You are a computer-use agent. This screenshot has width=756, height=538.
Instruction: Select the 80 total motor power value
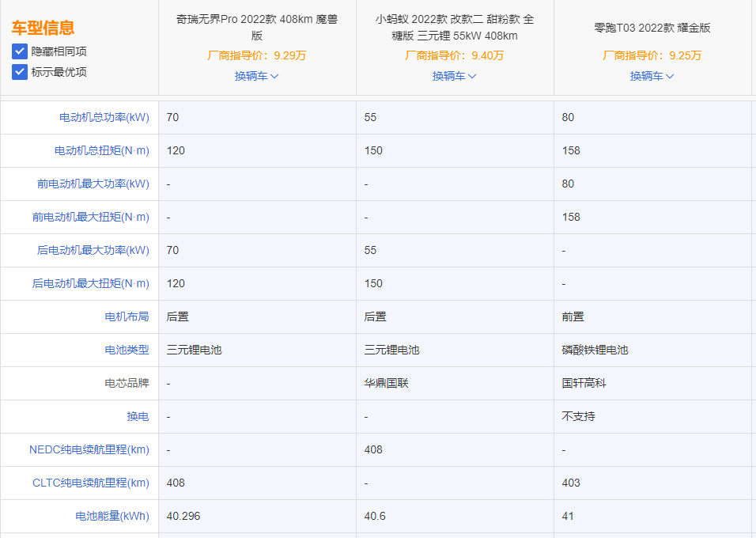568,117
